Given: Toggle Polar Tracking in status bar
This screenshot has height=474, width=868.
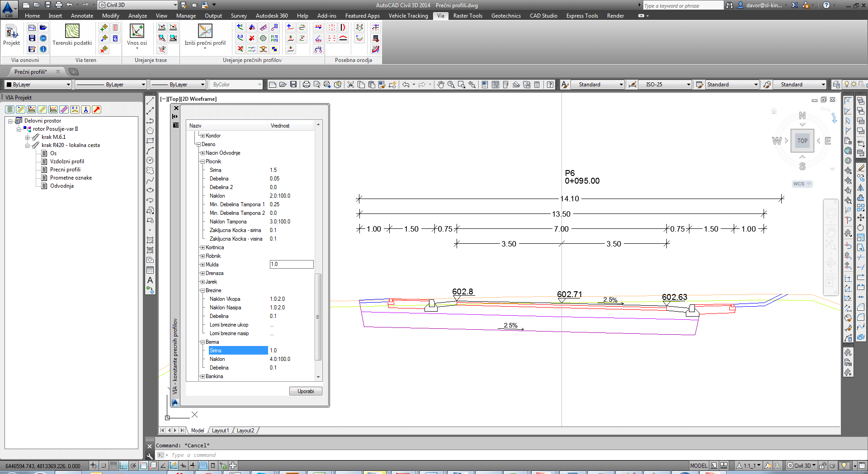Looking at the screenshot, I should tap(133, 465).
